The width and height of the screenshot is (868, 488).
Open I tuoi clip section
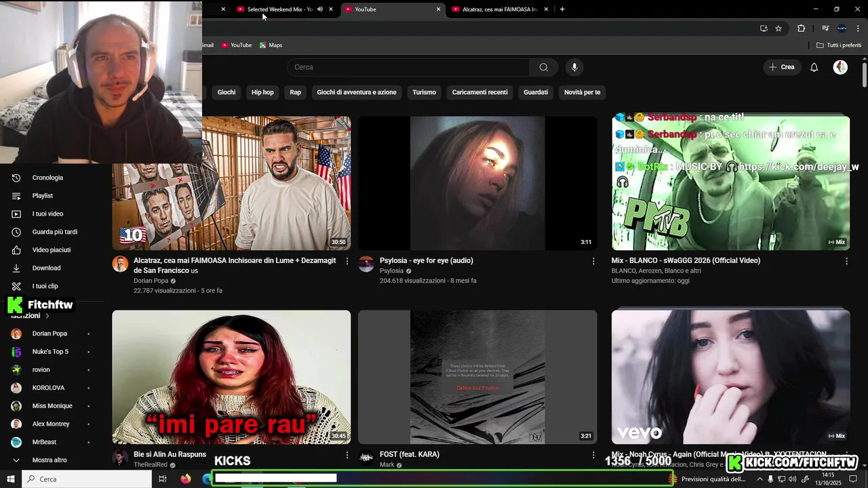point(45,286)
